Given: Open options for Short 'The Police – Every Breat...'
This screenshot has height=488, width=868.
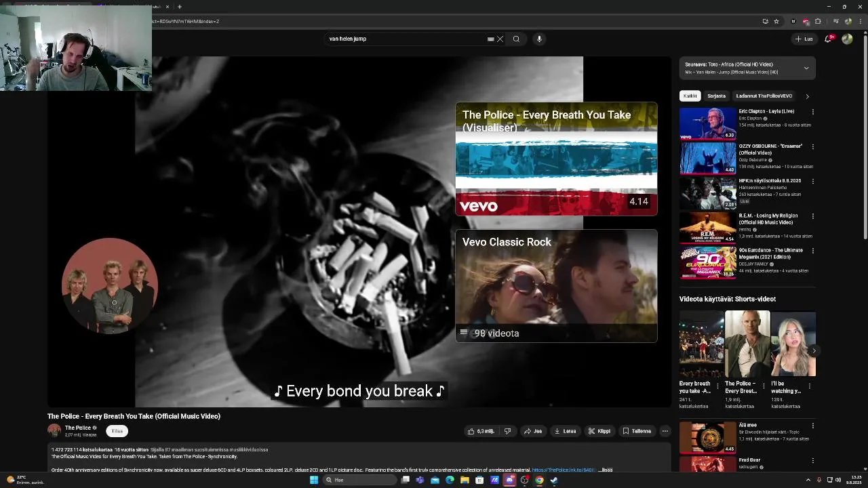Looking at the screenshot, I should 764,386.
